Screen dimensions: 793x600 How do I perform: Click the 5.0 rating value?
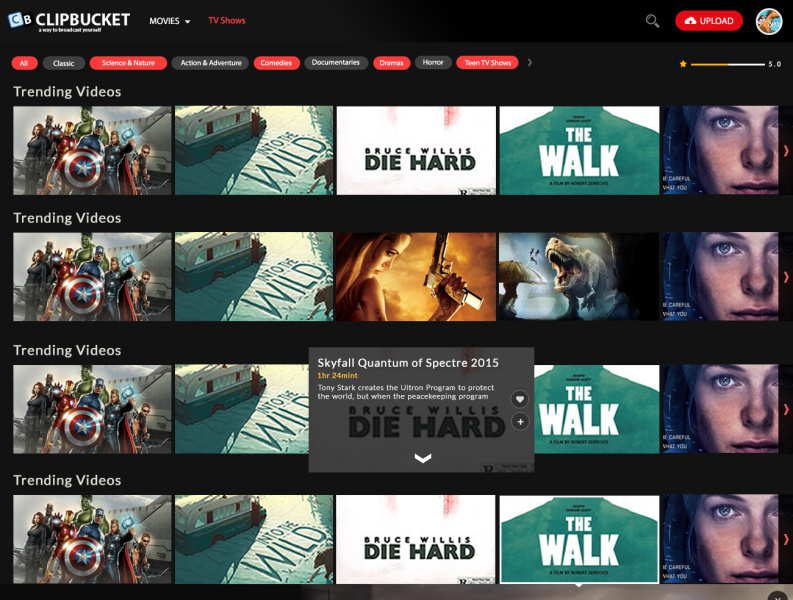pyautogui.click(x=775, y=64)
